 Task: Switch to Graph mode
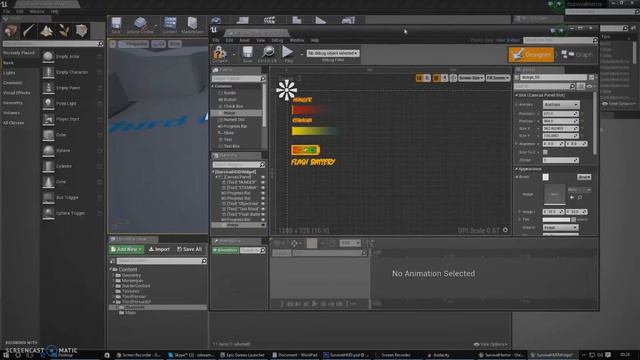pos(577,54)
